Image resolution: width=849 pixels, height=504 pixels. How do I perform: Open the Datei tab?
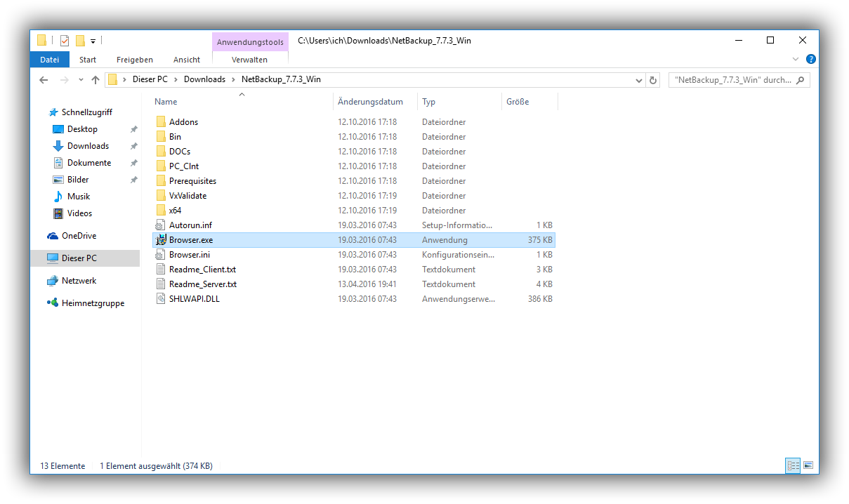(x=50, y=60)
